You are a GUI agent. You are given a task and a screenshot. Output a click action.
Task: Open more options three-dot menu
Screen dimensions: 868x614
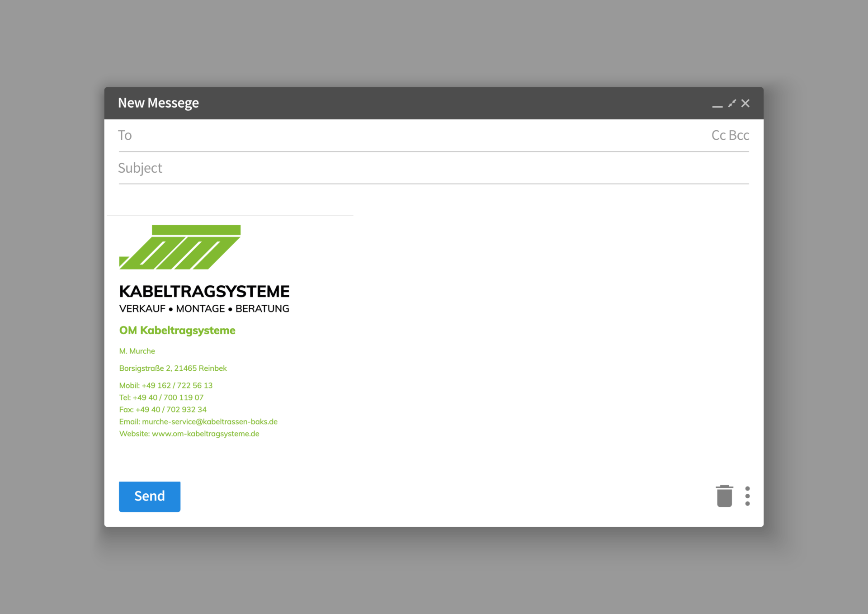click(747, 496)
